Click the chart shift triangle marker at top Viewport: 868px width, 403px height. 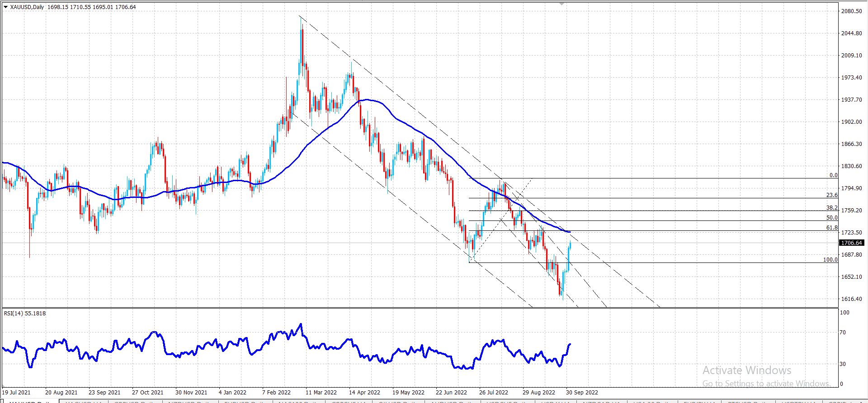click(x=562, y=4)
